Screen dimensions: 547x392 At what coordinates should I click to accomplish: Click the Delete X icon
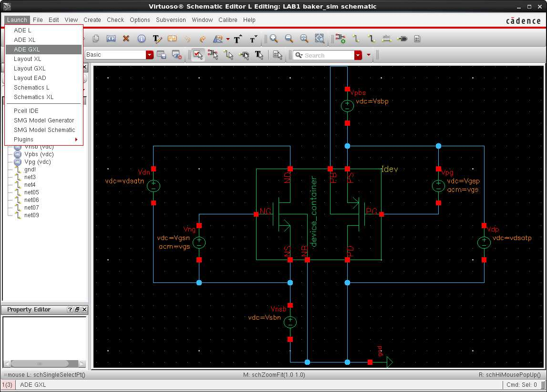pyautogui.click(x=126, y=39)
